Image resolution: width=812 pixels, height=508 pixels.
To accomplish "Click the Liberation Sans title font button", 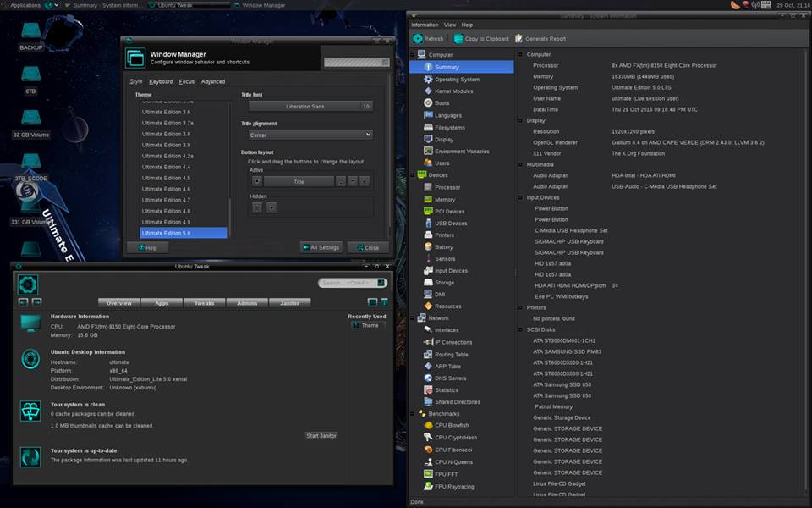I will pyautogui.click(x=310, y=107).
